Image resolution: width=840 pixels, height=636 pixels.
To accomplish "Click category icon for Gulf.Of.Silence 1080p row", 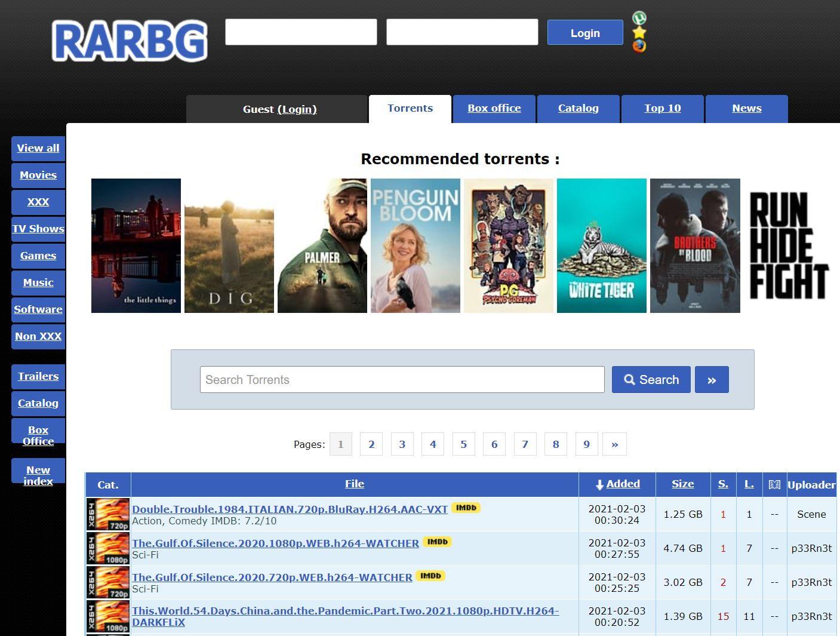I will 108,548.
